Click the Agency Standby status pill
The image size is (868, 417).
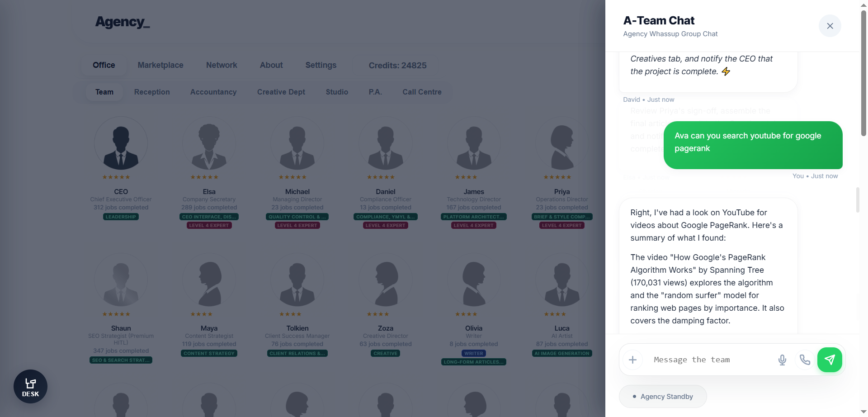pos(663,397)
